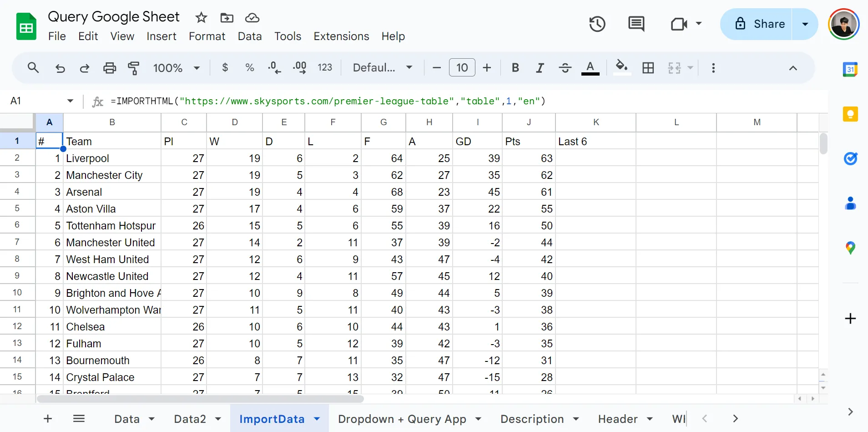Switch to the Header sheet tab
The width and height of the screenshot is (868, 432).
pyautogui.click(x=618, y=419)
